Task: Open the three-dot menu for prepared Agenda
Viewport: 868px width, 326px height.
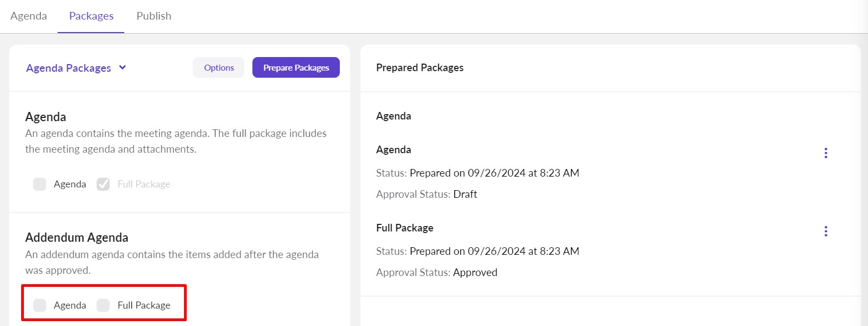Action: (x=826, y=153)
